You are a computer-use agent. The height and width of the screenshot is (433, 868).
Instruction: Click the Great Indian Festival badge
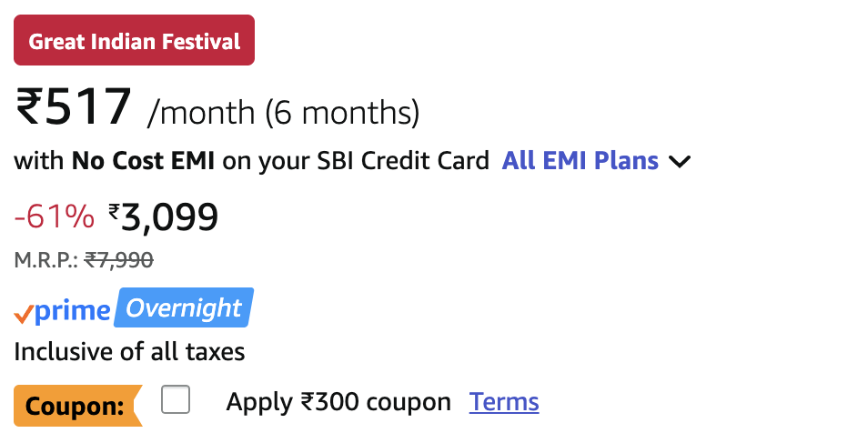134,41
